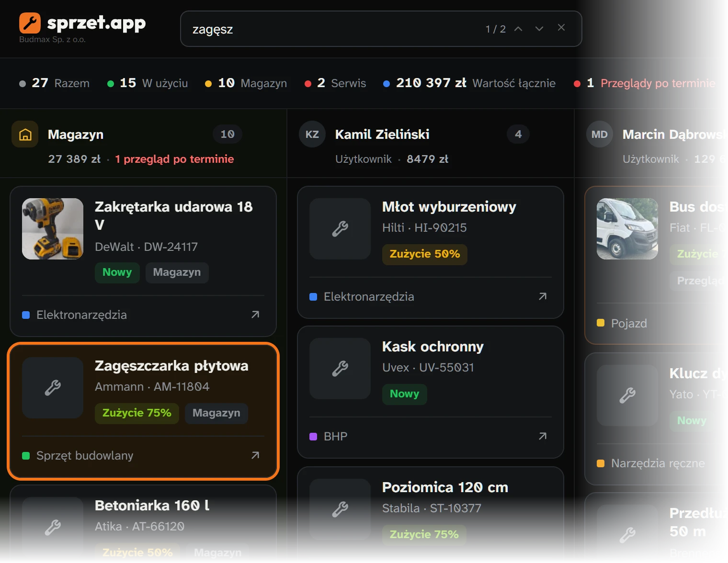Open the Poziomica 120 cm title

(445, 487)
